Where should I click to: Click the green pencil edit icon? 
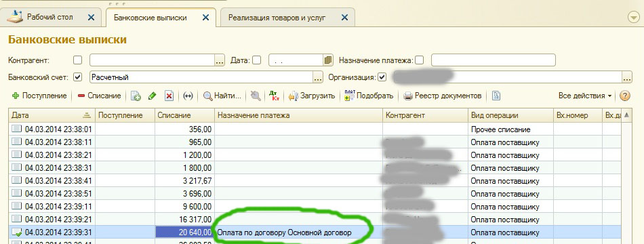[152, 96]
